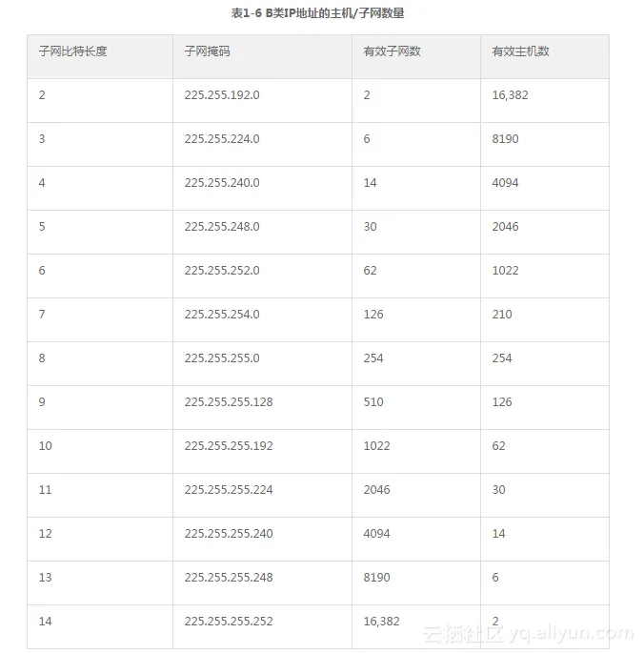This screenshot has height=654, width=644.
Task: Select the 225.255.240.0 mask cell
Action: pyautogui.click(x=221, y=183)
